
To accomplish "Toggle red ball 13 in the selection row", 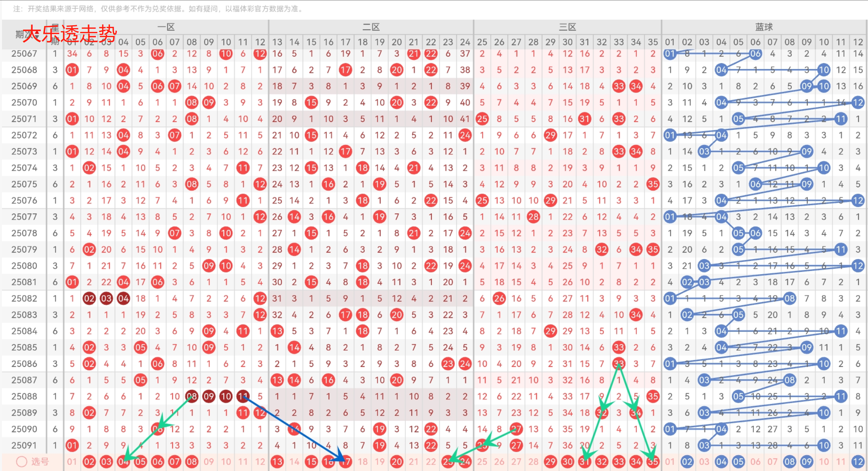I will 277,462.
